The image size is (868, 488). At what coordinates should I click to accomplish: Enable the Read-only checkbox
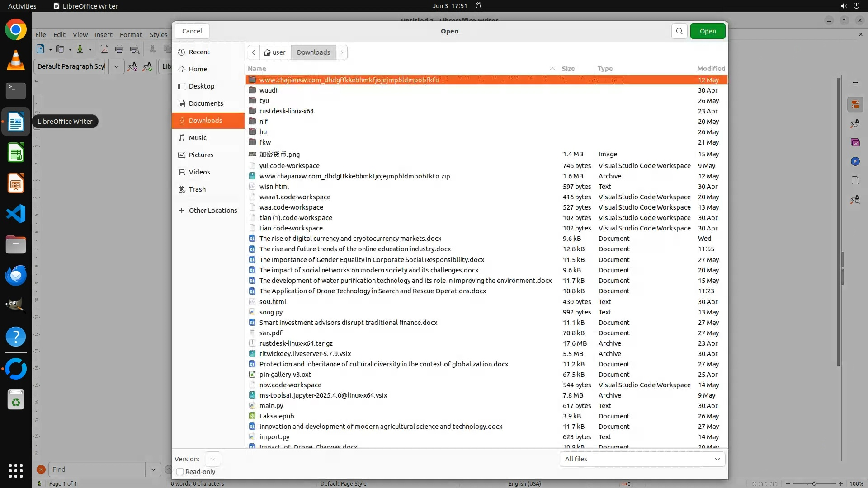[180, 472]
